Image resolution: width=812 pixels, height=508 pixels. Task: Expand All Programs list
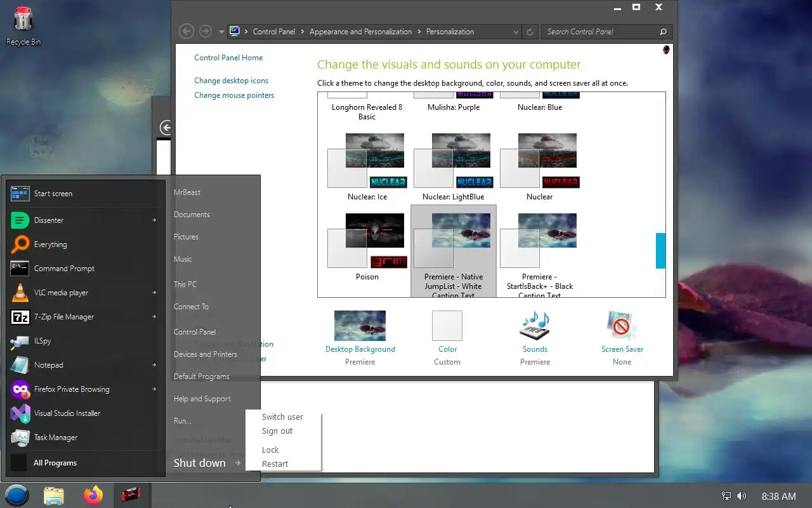tap(84, 463)
